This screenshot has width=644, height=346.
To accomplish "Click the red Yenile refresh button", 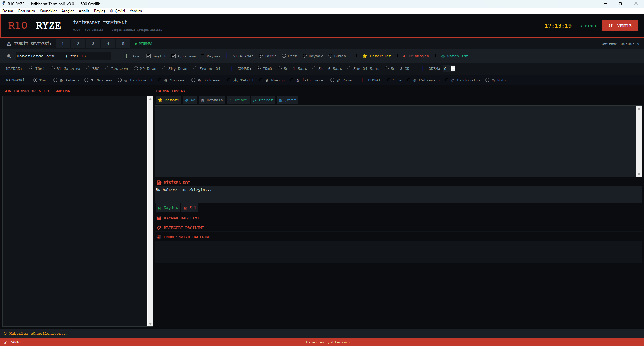I will tap(620, 26).
